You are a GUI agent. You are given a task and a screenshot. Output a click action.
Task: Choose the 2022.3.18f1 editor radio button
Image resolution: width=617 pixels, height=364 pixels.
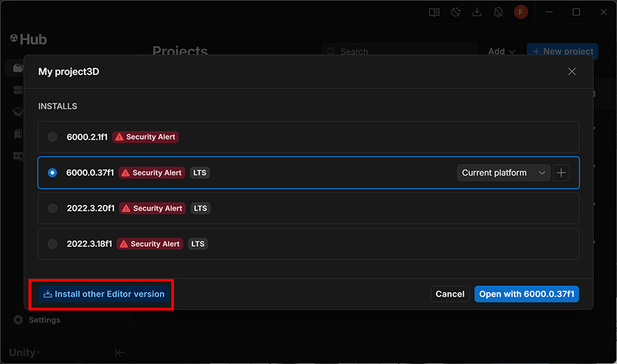pos(52,244)
